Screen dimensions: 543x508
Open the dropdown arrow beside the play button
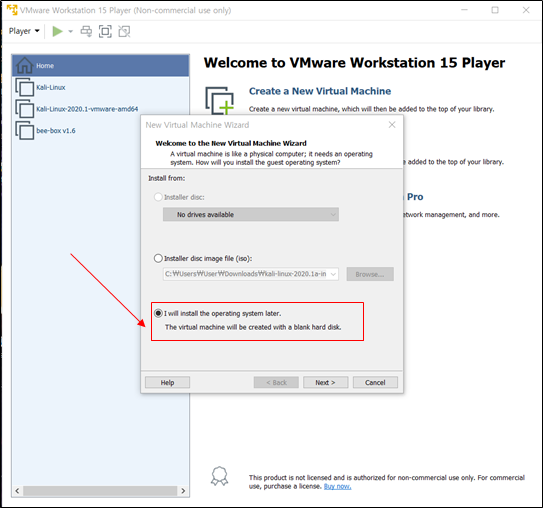click(71, 32)
